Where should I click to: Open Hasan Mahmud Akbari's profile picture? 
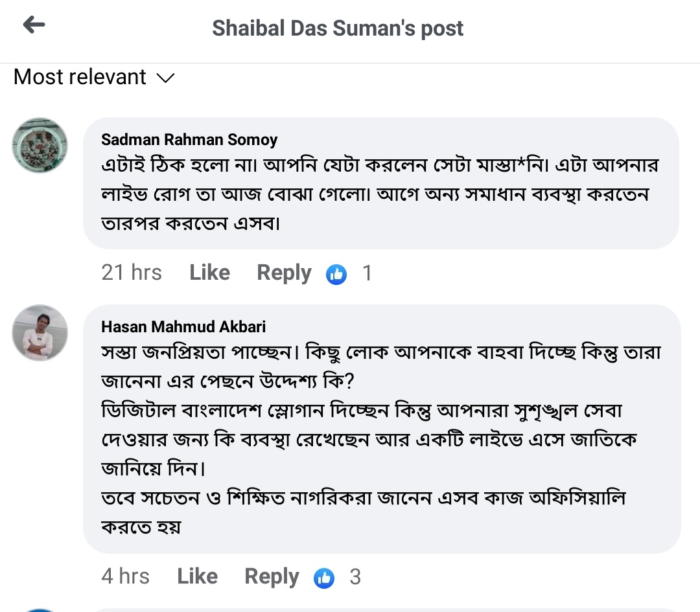point(40,332)
